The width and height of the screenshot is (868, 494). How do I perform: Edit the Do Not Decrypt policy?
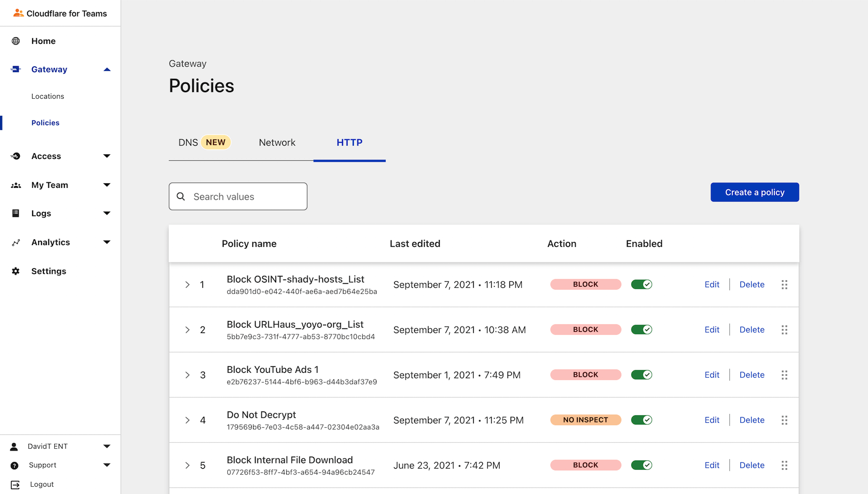click(711, 419)
